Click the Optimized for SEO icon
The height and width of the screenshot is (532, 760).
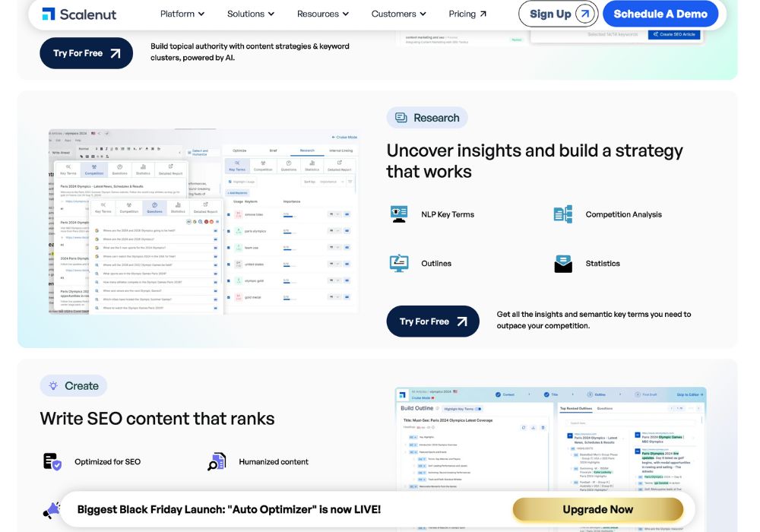52,462
